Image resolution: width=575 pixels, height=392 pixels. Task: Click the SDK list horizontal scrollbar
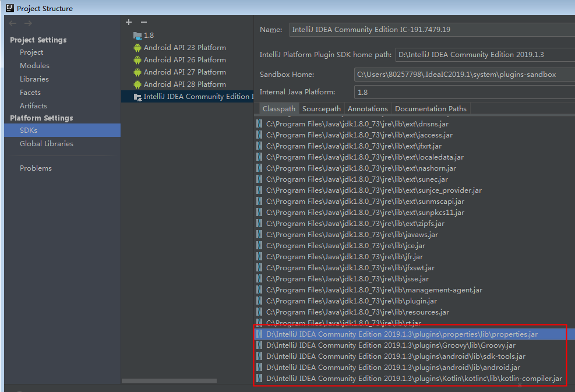(169, 381)
